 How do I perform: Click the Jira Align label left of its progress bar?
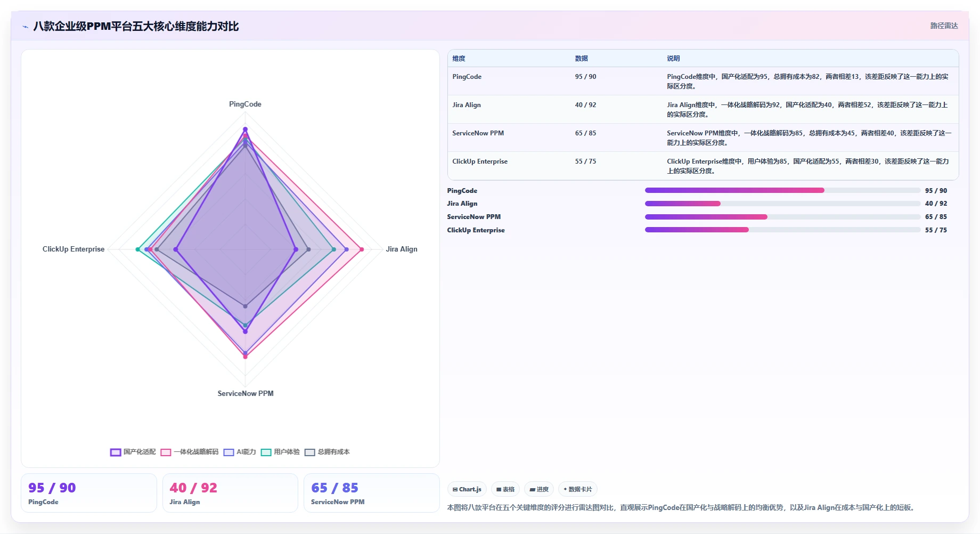coord(462,204)
